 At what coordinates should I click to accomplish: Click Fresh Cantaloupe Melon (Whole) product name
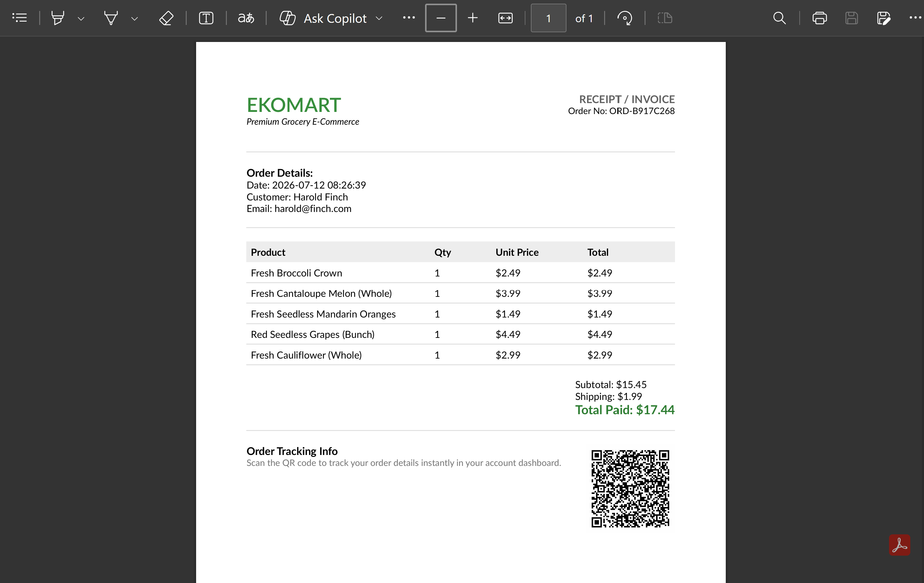(x=321, y=293)
